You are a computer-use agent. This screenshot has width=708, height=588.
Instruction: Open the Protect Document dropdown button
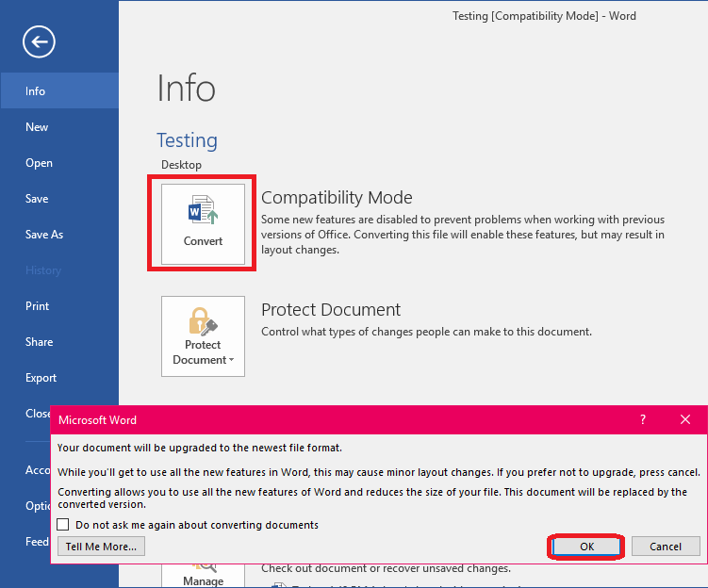(x=203, y=336)
